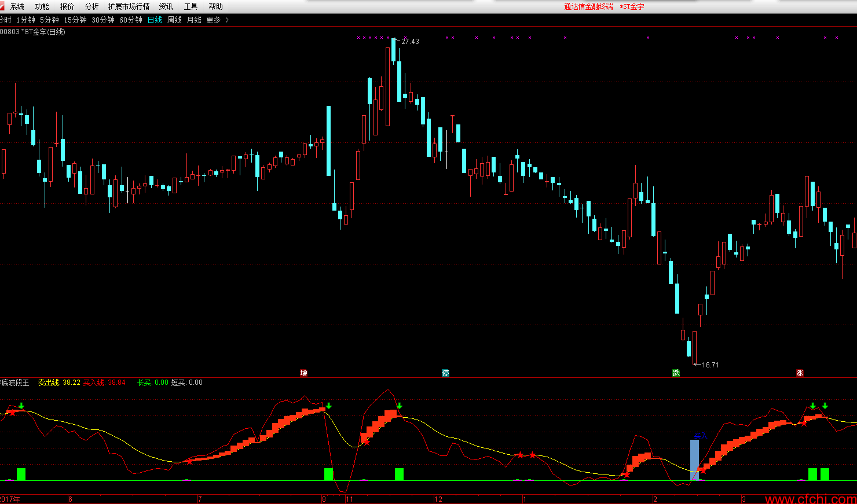Open the 报价 menu
Screen dimensions: 857x504
pos(67,6)
